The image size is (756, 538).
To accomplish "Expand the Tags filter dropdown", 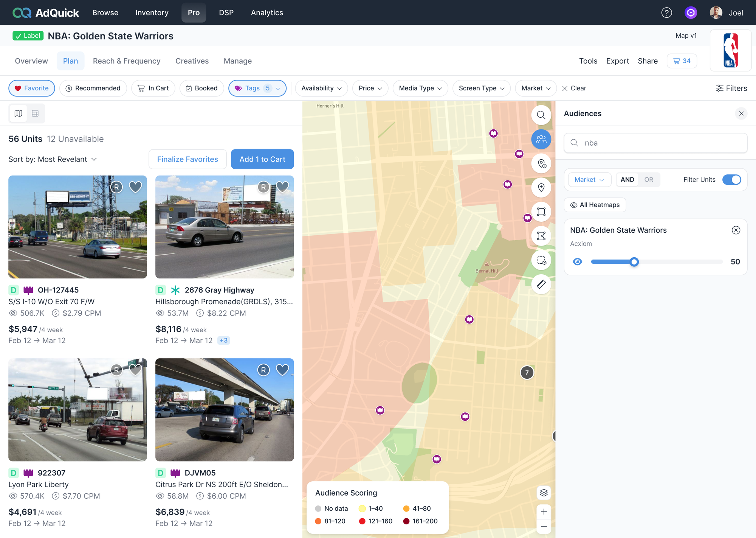I will (257, 88).
